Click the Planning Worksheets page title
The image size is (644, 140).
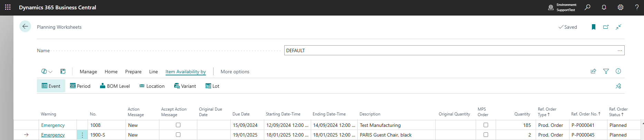coord(59,27)
